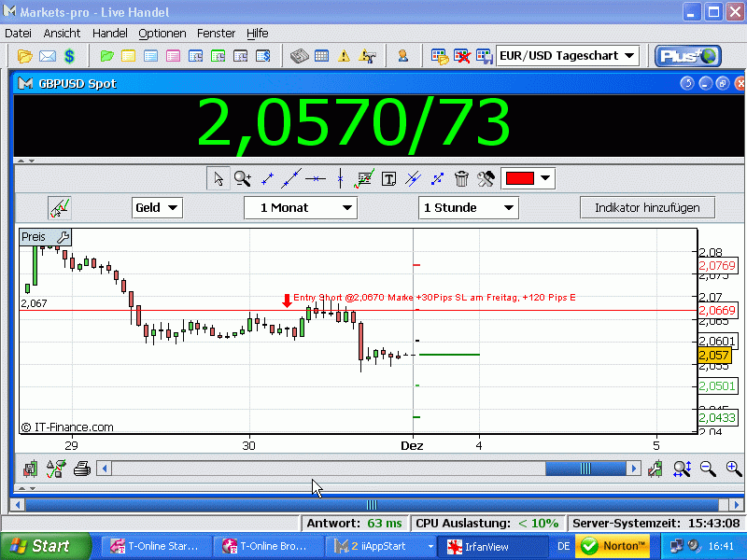The width and height of the screenshot is (747, 560).
Task: Click Indikator hinzufügen button
Action: click(x=647, y=207)
